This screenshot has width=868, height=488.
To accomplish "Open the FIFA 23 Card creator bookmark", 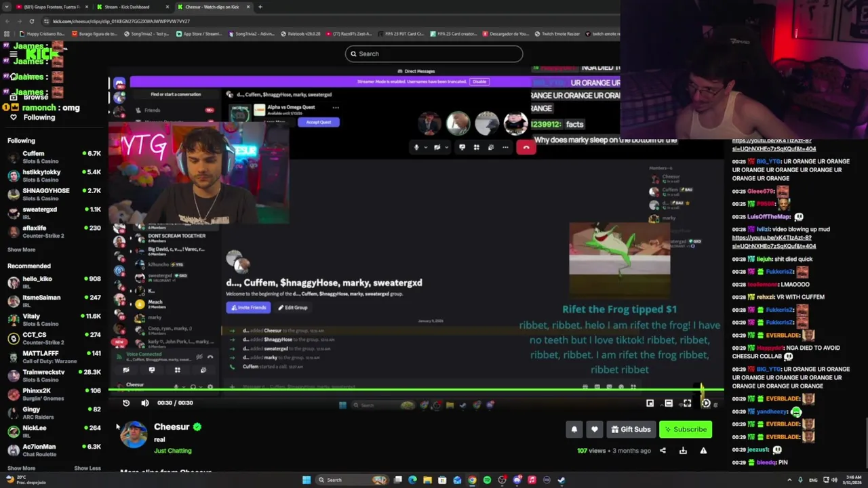I will pyautogui.click(x=454, y=34).
